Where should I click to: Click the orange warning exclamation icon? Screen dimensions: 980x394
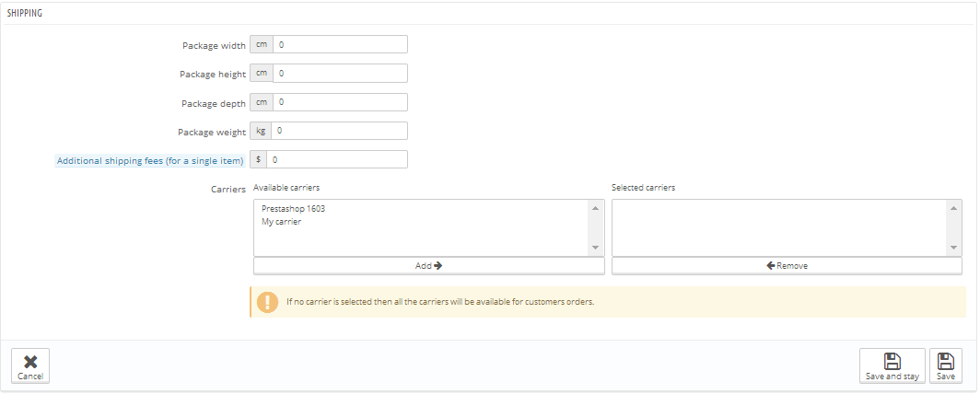(x=267, y=302)
